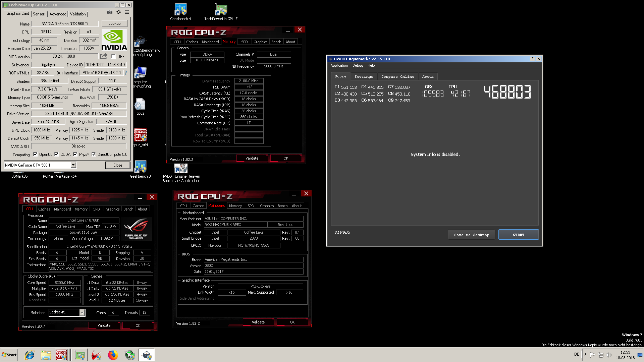Toggle the OpenCL checkbox
Image resolution: width=644 pixels, height=362 pixels.
(x=35, y=155)
